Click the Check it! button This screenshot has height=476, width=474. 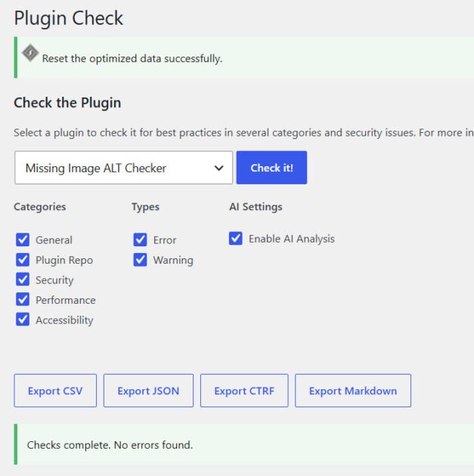[x=271, y=168]
